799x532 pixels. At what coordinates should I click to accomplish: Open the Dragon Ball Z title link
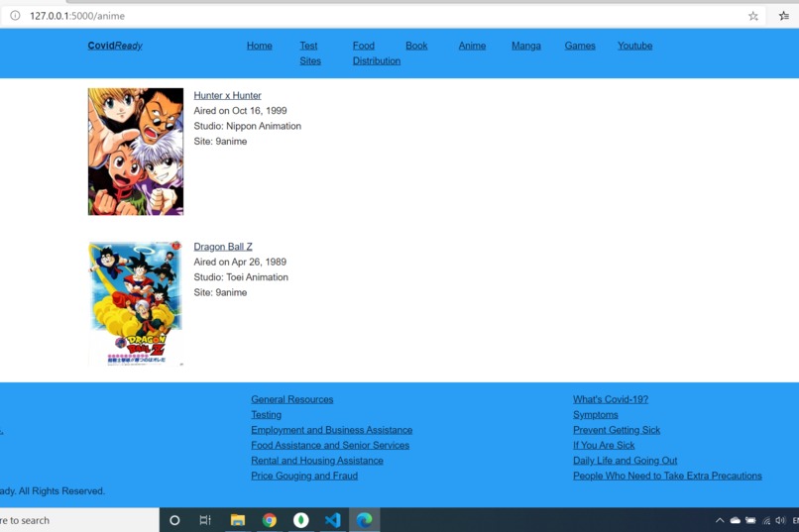223,247
